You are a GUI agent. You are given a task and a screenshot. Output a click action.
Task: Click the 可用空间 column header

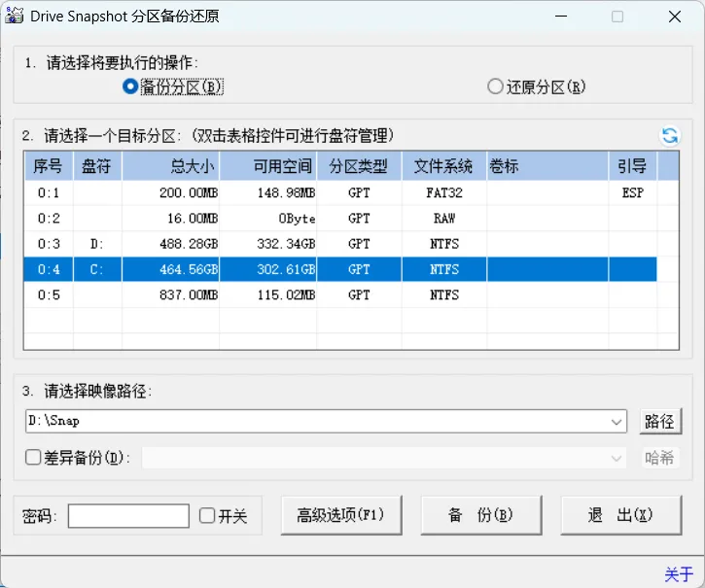tap(268, 166)
